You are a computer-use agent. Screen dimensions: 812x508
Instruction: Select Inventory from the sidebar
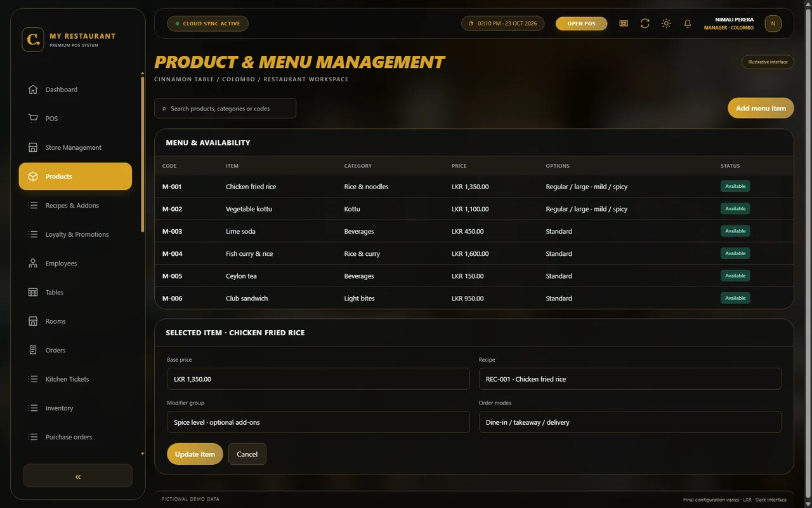[x=75, y=408]
